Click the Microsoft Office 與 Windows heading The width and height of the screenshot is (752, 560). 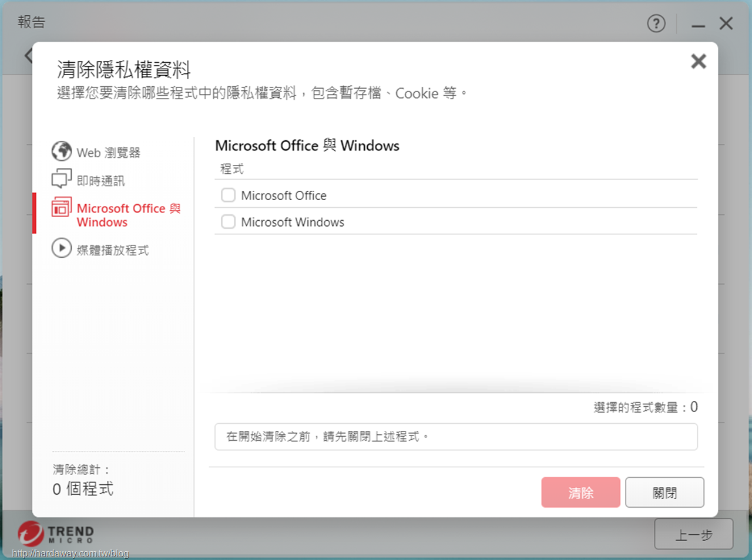point(307,146)
